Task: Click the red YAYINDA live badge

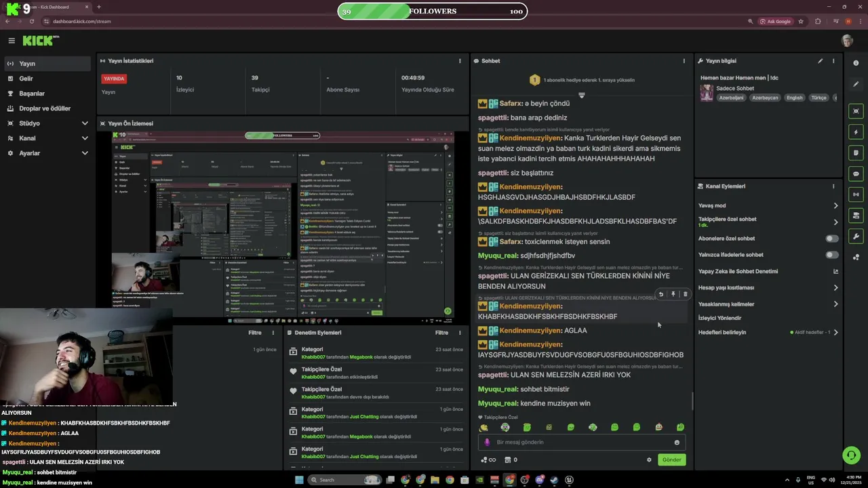Action: click(x=114, y=79)
